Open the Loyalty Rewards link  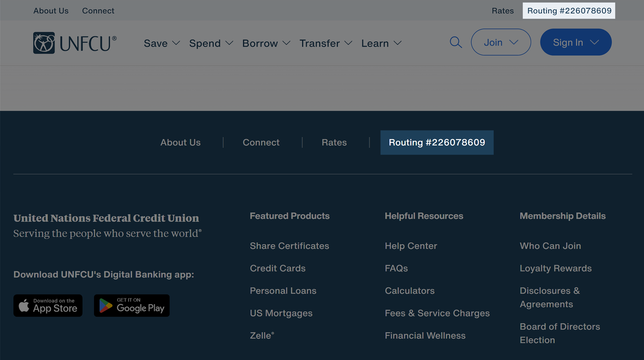point(556,268)
